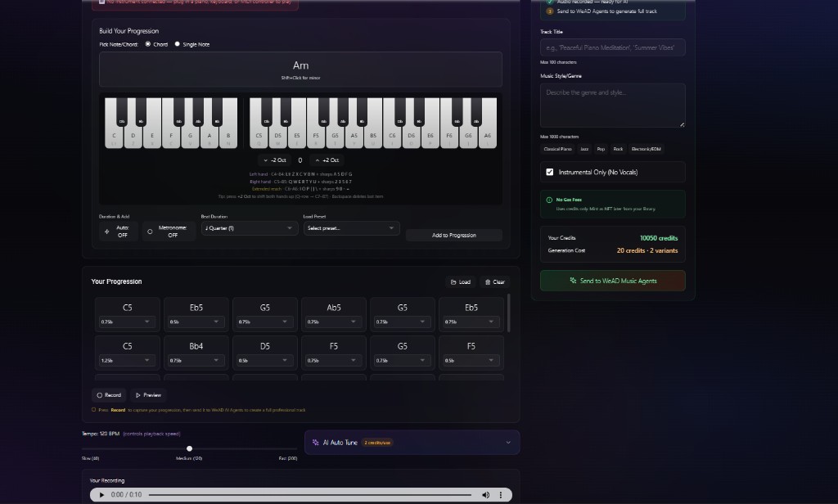838x504 pixels.
Task: Choose the Classical Piano genre chip
Action: [557, 149]
